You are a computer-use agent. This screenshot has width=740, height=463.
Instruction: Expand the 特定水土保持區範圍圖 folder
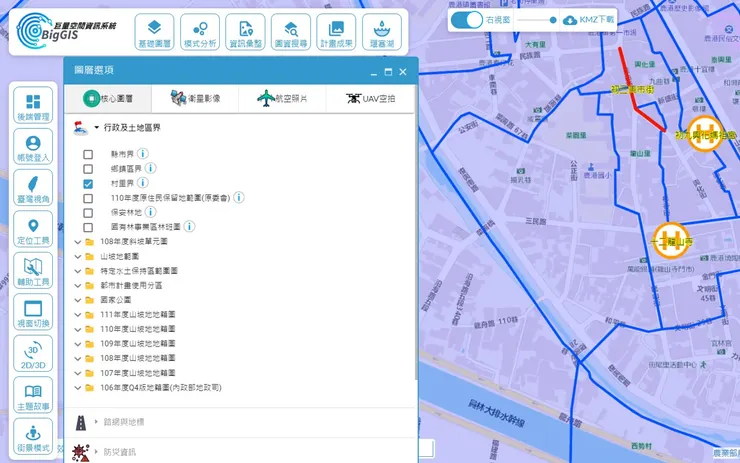pyautogui.click(x=78, y=271)
